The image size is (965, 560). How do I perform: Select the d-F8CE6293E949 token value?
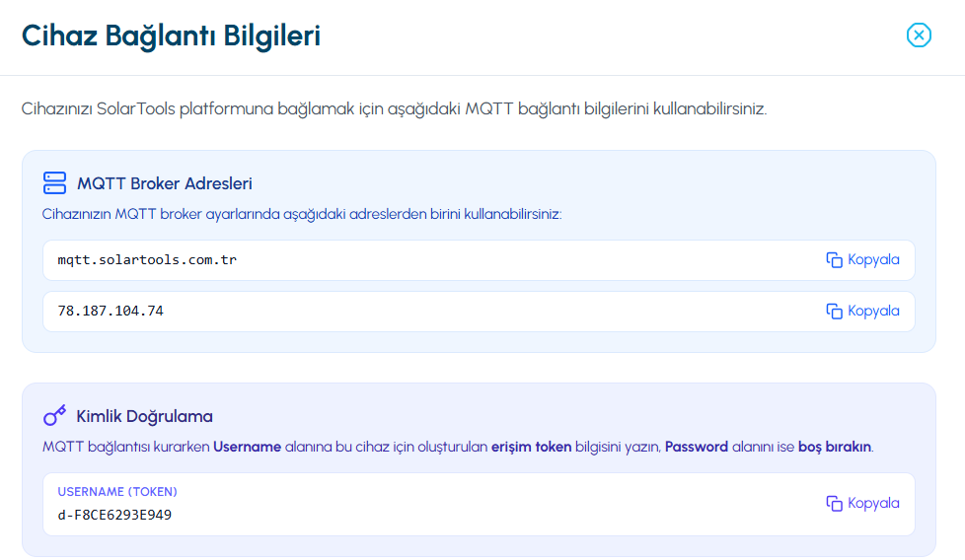pyautogui.click(x=114, y=515)
